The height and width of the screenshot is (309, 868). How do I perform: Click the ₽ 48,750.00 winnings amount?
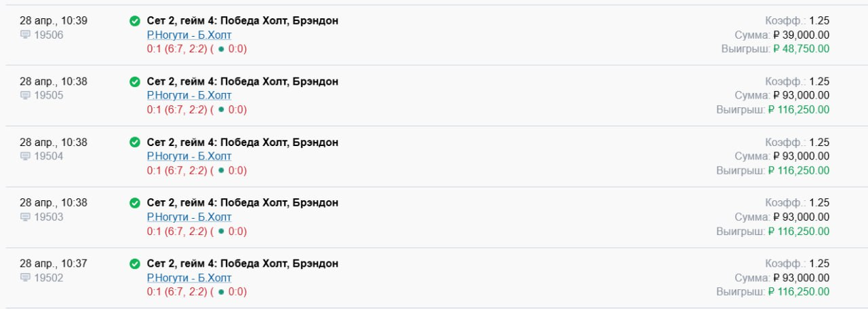pos(798,49)
